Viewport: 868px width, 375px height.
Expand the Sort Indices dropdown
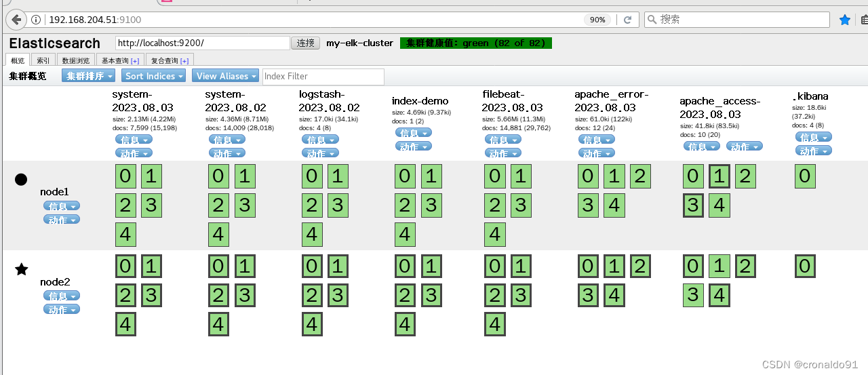pyautogui.click(x=154, y=76)
